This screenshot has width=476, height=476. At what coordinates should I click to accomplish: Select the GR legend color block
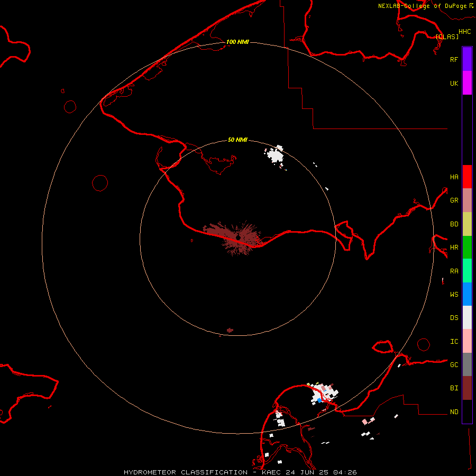467,200
